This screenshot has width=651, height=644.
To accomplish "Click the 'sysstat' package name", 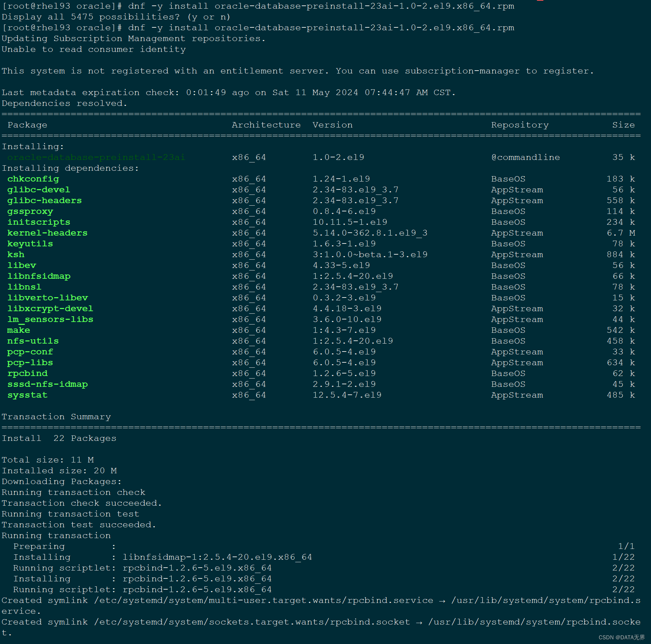I will (27, 395).
